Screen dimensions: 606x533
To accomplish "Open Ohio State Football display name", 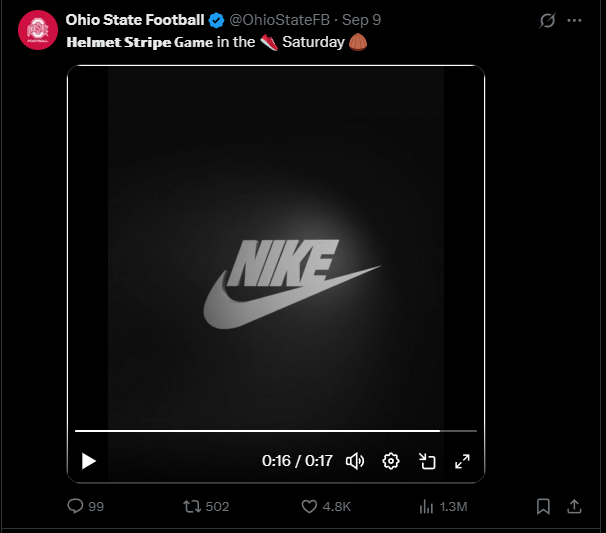I will point(135,20).
